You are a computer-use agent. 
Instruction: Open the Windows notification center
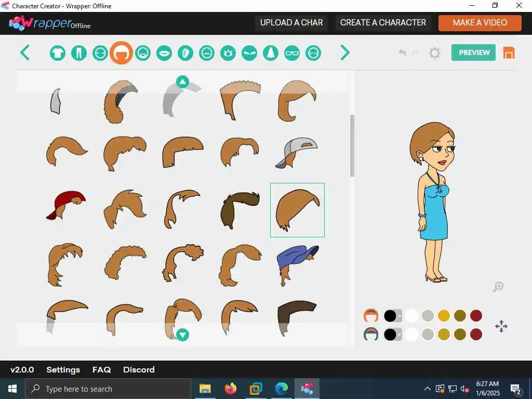pyautogui.click(x=516, y=389)
